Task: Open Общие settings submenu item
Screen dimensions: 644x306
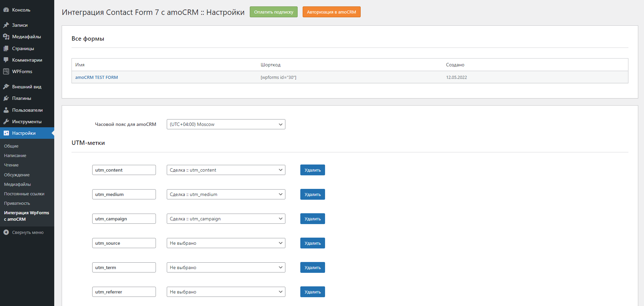Action: coord(11,146)
